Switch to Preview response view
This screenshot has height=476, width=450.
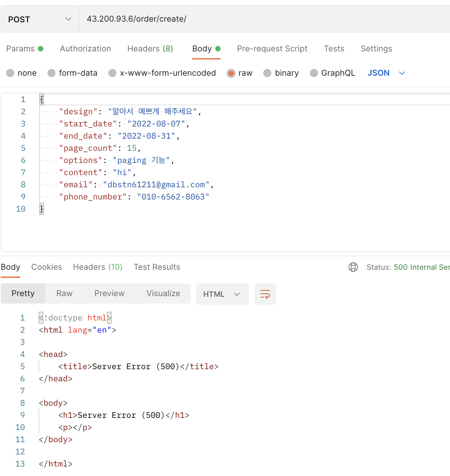click(110, 293)
